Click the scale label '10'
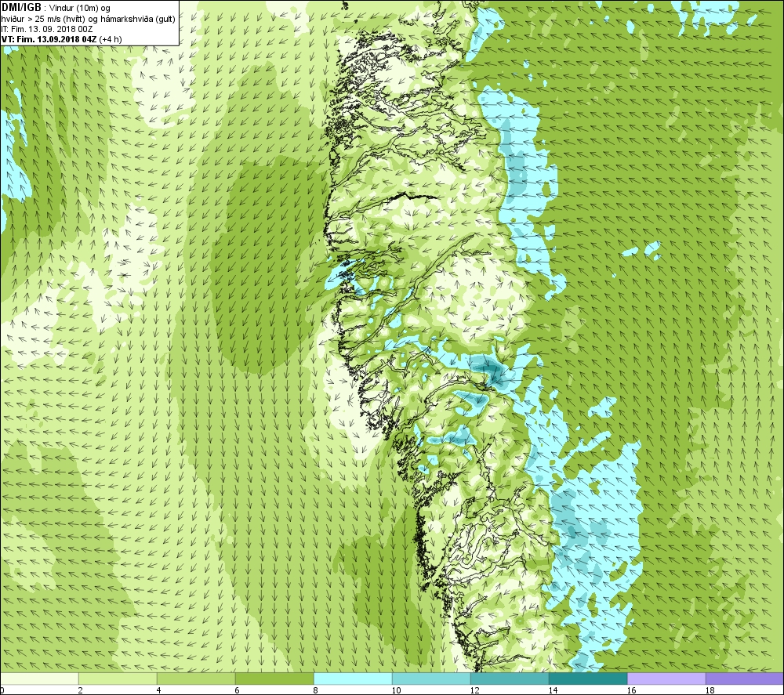Viewport: 784px width, 695px height. (396, 690)
